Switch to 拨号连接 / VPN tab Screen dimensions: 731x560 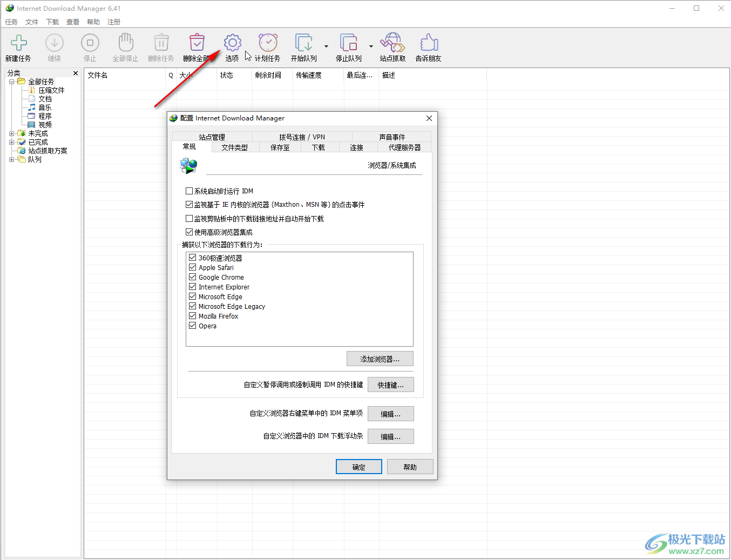(302, 137)
